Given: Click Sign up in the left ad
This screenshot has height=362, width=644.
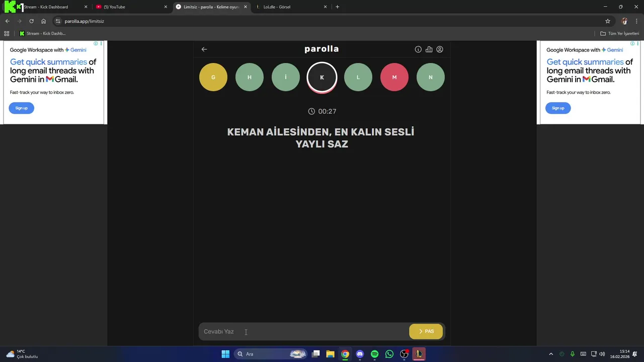Looking at the screenshot, I should coord(21,108).
